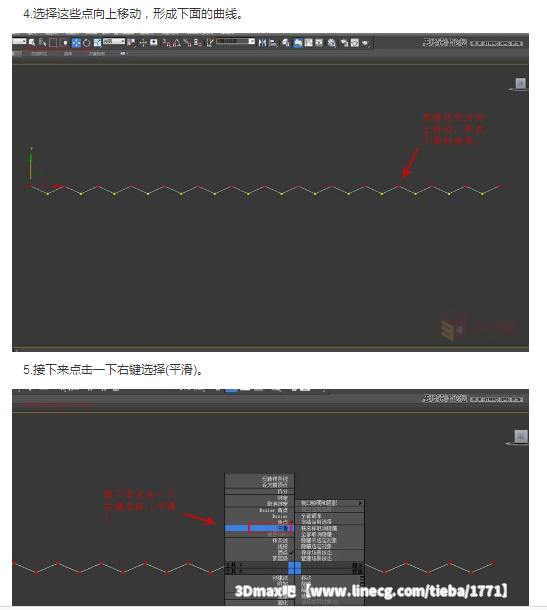Click Select and Manipulate crosshair icon

[x=143, y=42]
